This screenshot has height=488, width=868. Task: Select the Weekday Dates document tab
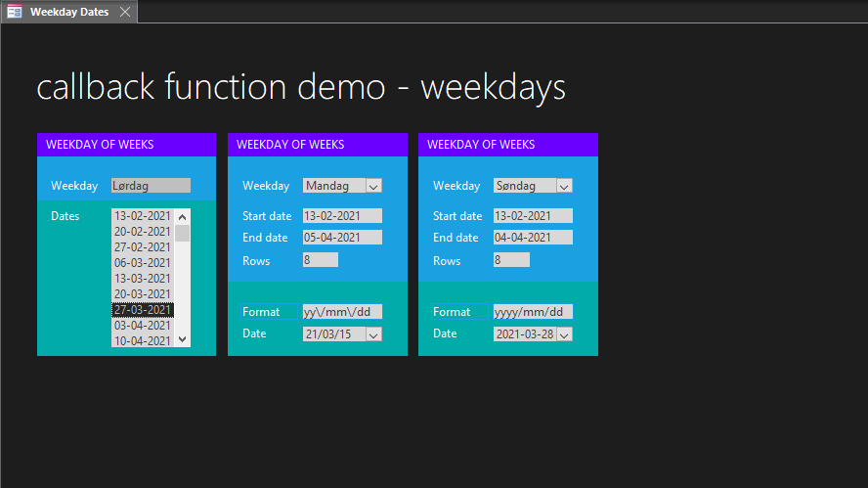(68, 12)
